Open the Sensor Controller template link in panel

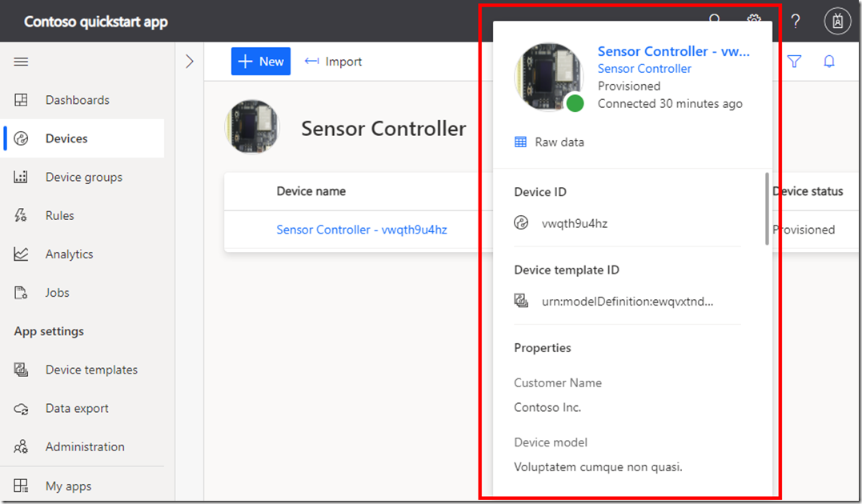pyautogui.click(x=644, y=69)
